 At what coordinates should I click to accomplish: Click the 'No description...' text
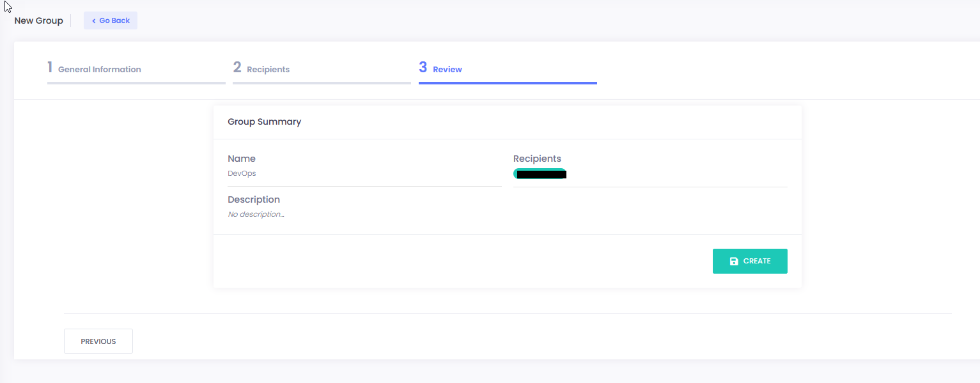point(256,214)
